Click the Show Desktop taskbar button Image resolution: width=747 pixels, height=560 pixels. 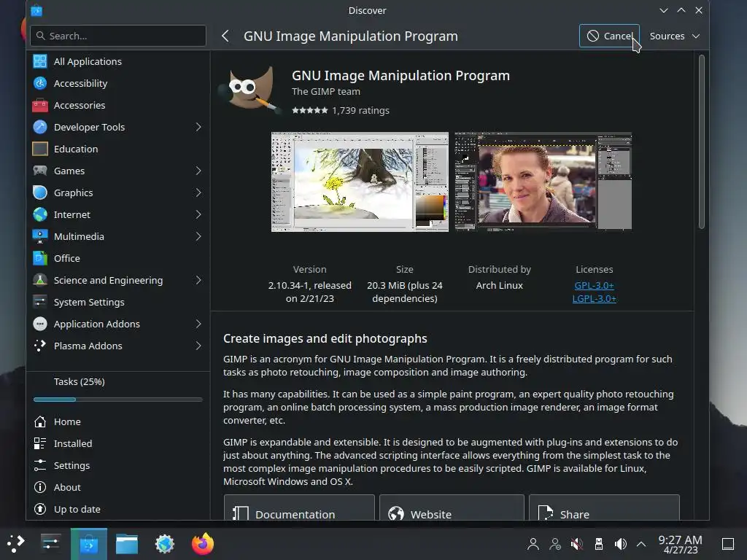coord(728,544)
